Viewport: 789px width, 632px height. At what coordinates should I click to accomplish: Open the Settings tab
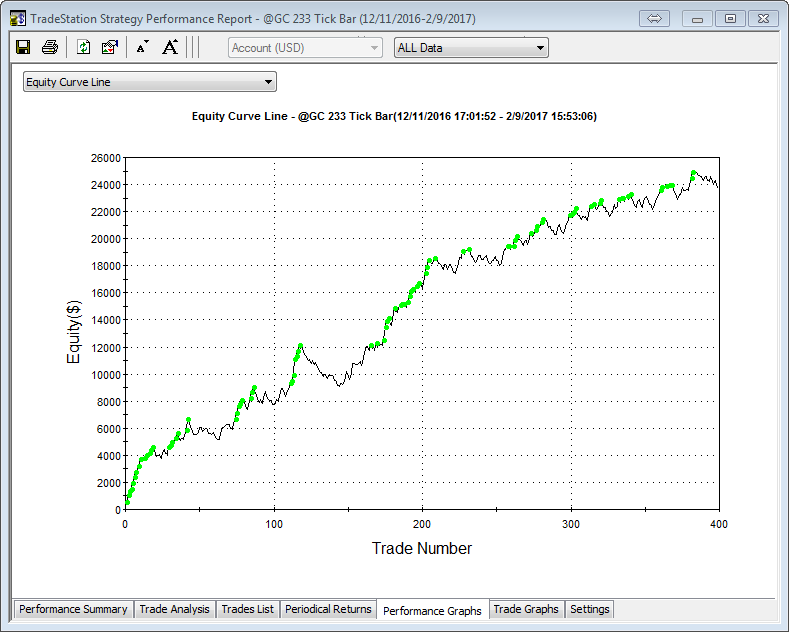click(589, 609)
